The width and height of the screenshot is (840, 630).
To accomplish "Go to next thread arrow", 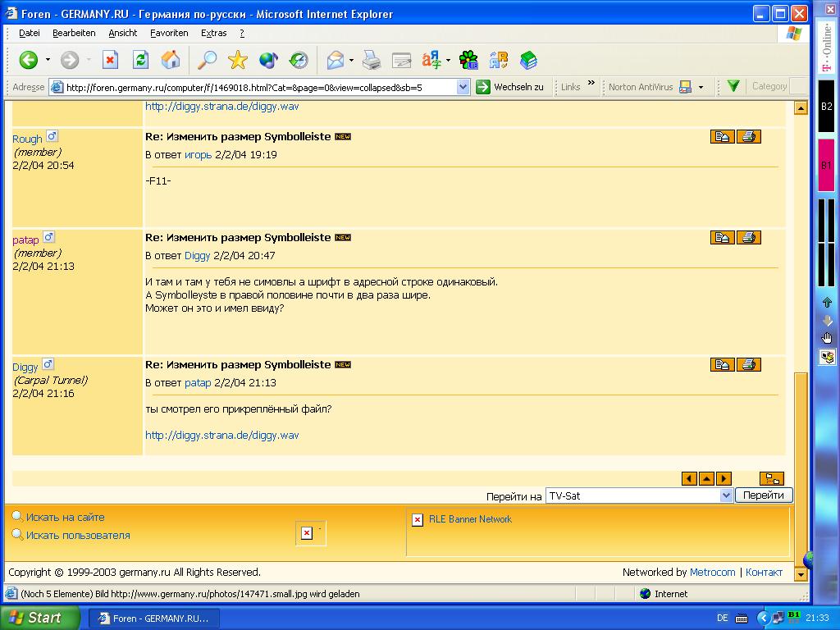I will [x=724, y=478].
